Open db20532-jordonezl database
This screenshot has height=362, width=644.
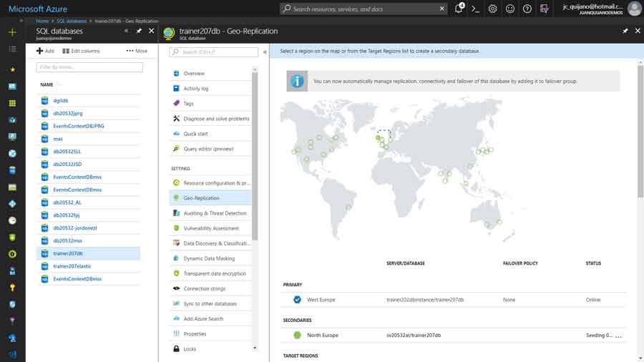pyautogui.click(x=74, y=228)
